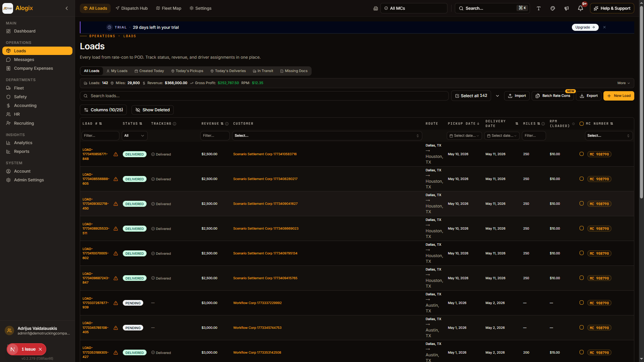Open Admin Settings

click(x=37, y=180)
